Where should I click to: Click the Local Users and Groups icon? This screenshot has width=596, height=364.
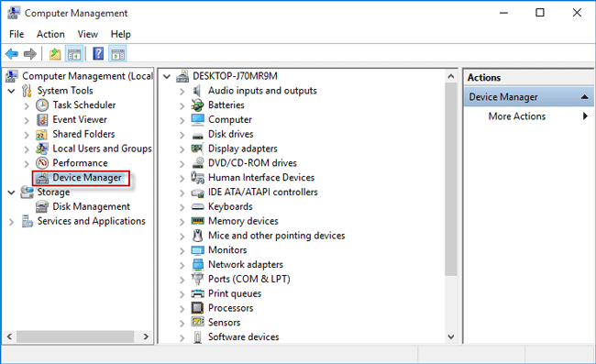(x=42, y=149)
